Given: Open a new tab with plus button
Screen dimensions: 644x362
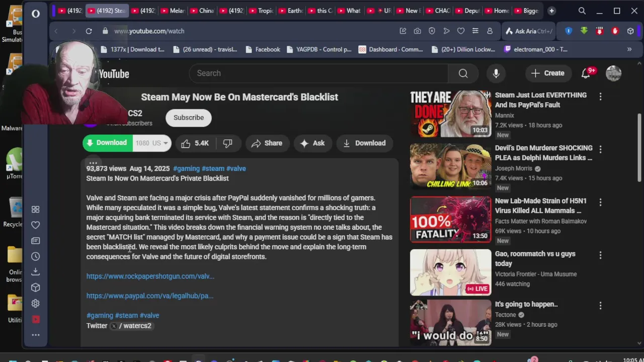Looking at the screenshot, I should 551,11.
